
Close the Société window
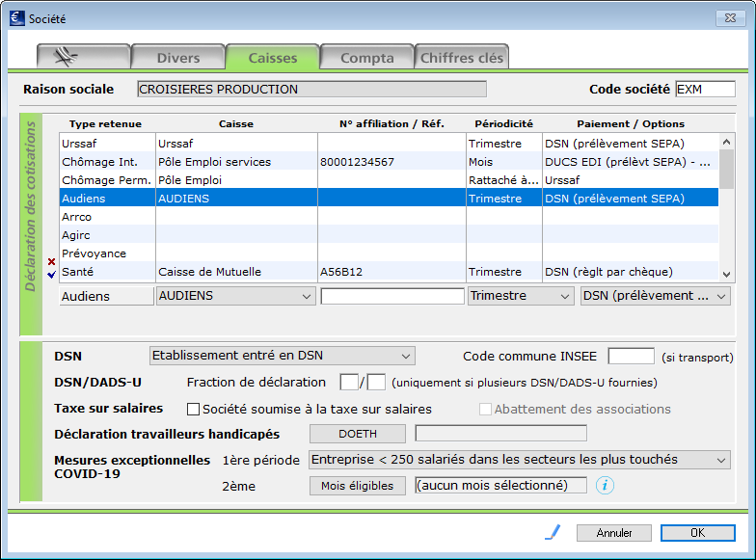730,18
